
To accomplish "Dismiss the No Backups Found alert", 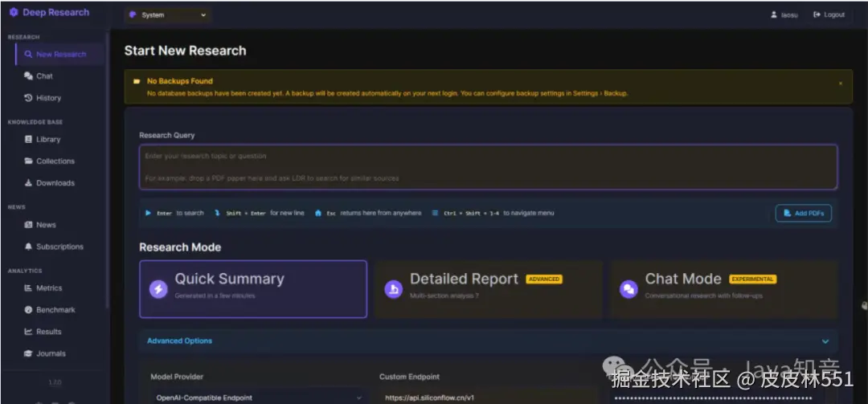I will pyautogui.click(x=841, y=83).
